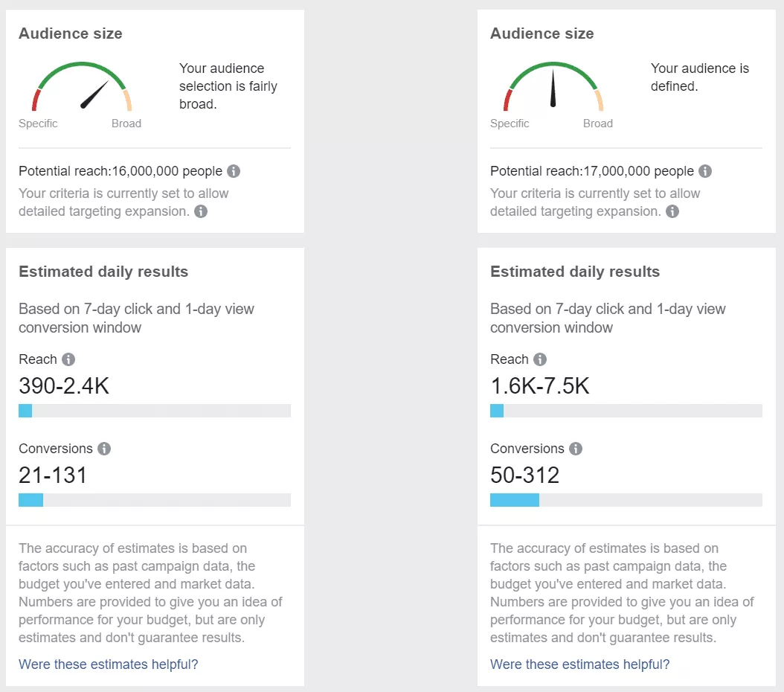Click right reach bar under 1.6K-7.5K
The image size is (784, 692).
[x=626, y=411]
